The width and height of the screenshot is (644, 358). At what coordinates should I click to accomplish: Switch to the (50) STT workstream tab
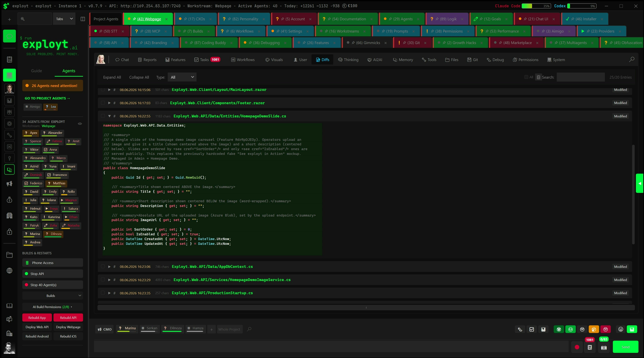click(x=109, y=31)
